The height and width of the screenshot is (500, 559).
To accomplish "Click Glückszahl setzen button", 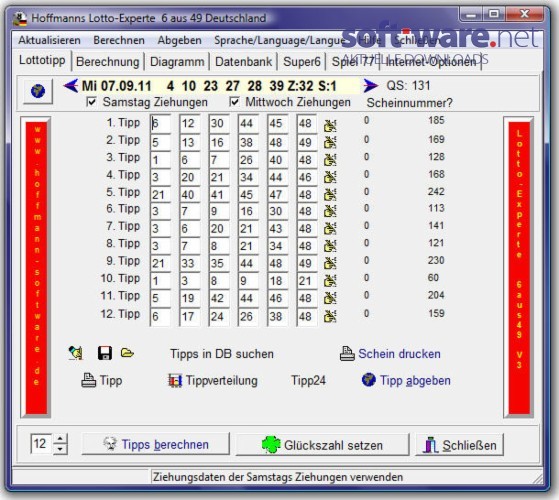I will tap(322, 445).
